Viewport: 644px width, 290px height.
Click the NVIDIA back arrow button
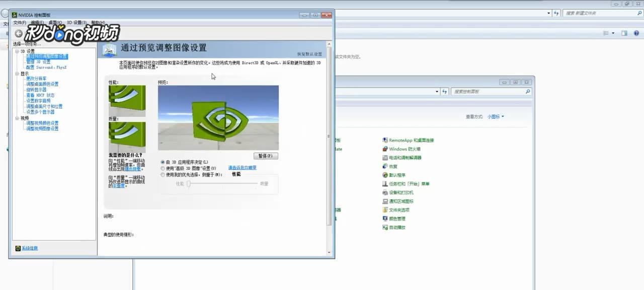19,33
